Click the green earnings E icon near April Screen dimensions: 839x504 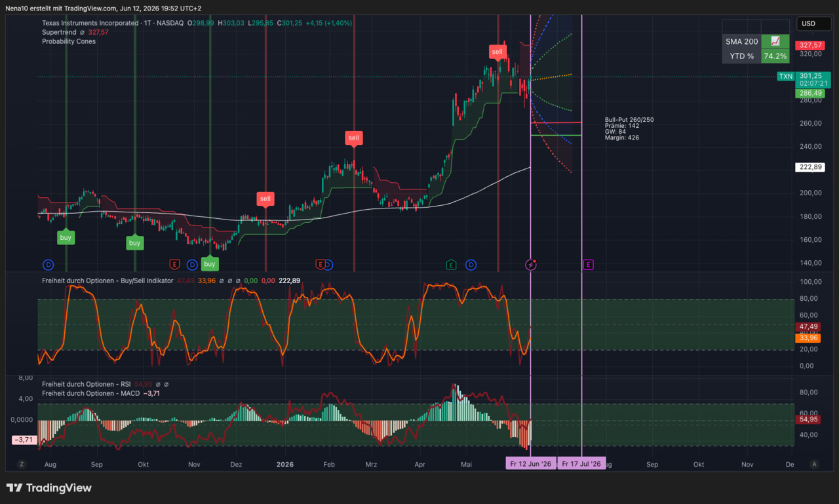click(x=451, y=265)
